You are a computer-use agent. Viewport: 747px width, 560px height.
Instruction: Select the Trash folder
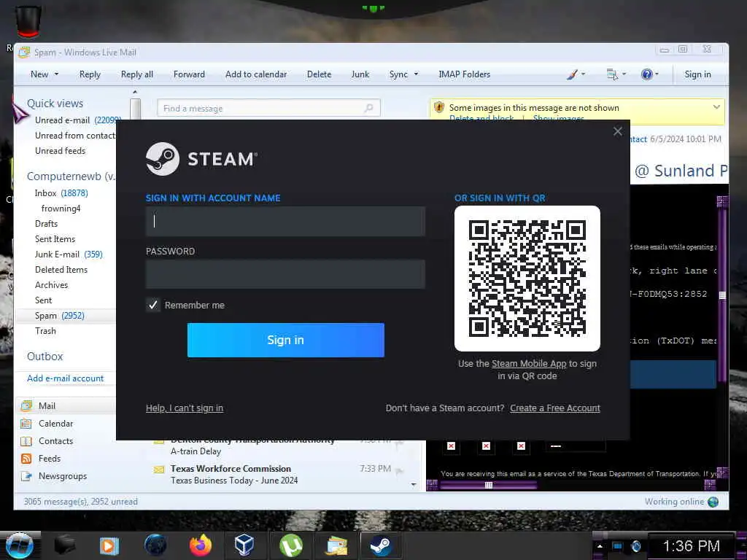click(45, 331)
